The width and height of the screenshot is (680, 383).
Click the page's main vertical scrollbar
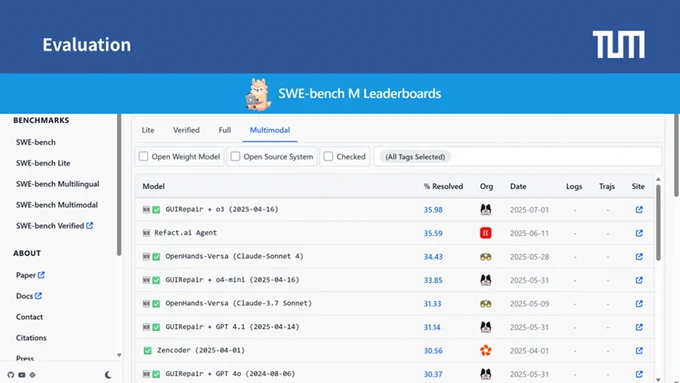coord(677,155)
